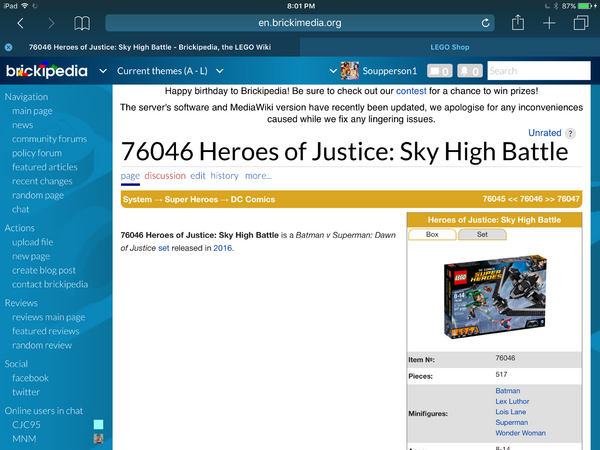The width and height of the screenshot is (600, 450).
Task: Open the Safari bookmarks book icon
Action: point(82,23)
